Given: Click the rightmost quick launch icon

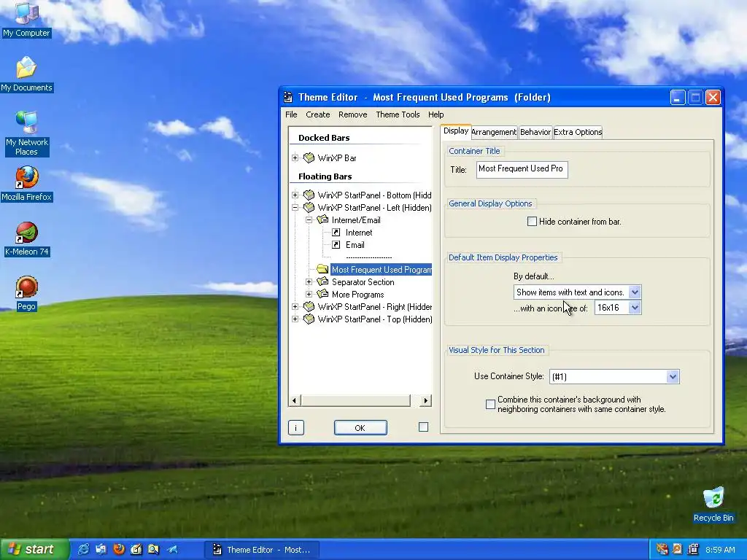Looking at the screenshot, I should [172, 550].
